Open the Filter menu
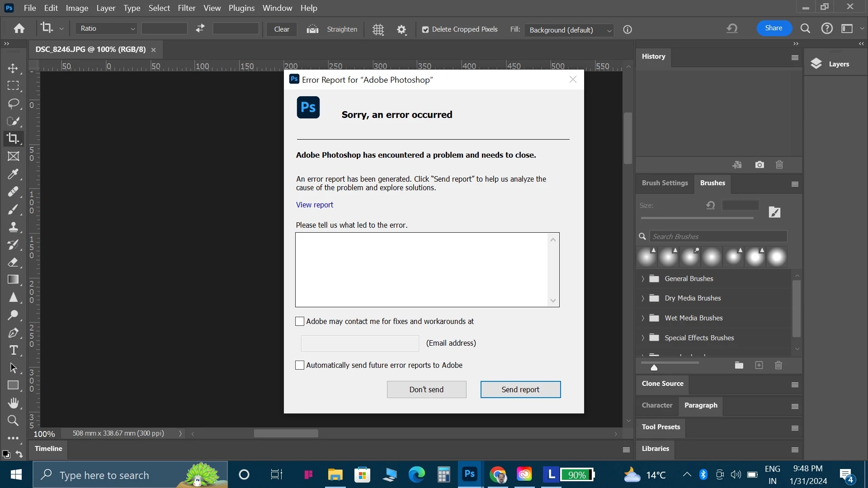 pyautogui.click(x=186, y=8)
